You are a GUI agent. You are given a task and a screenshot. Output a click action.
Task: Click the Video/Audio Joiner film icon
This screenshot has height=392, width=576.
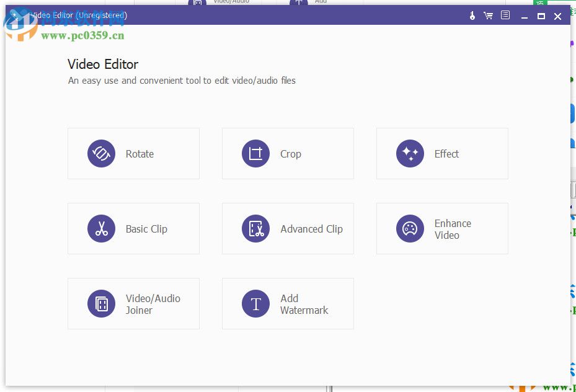pos(101,303)
